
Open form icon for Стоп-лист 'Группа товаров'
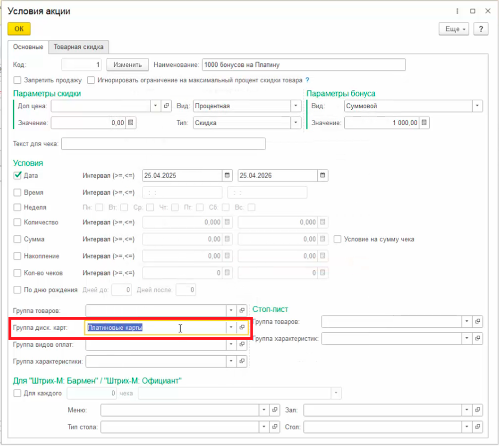click(478, 321)
